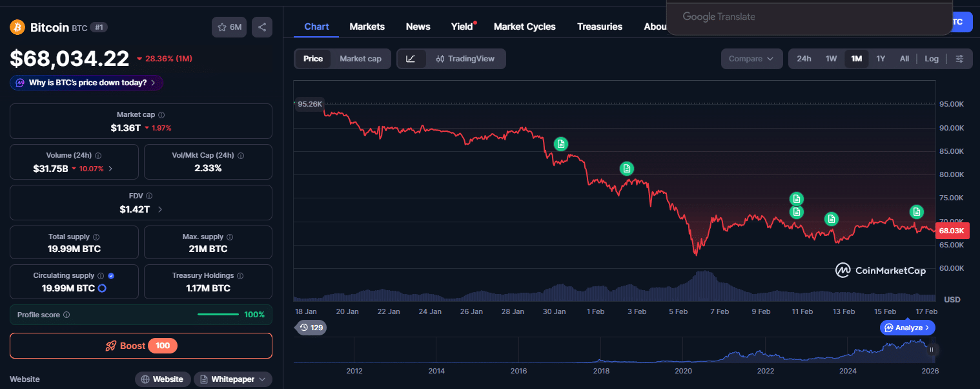The image size is (980, 389).
Task: Enable Log scale on the chart
Action: coord(932,58)
